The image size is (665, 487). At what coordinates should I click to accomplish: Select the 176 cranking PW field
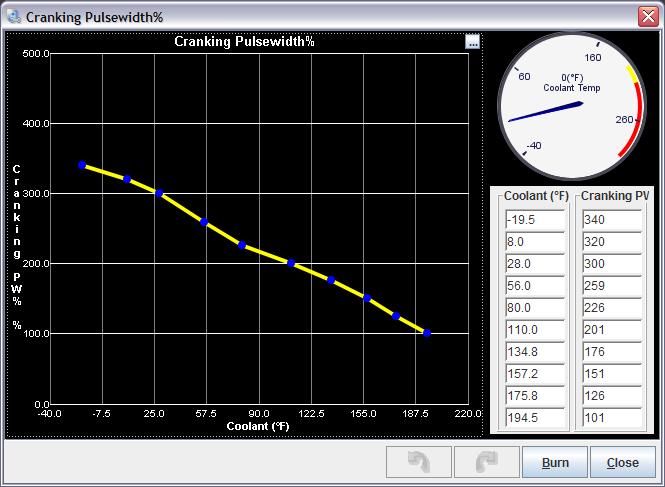(x=612, y=352)
